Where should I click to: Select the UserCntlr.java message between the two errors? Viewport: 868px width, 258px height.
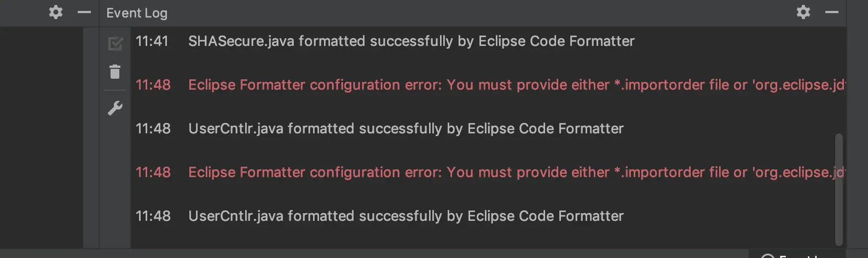point(406,129)
